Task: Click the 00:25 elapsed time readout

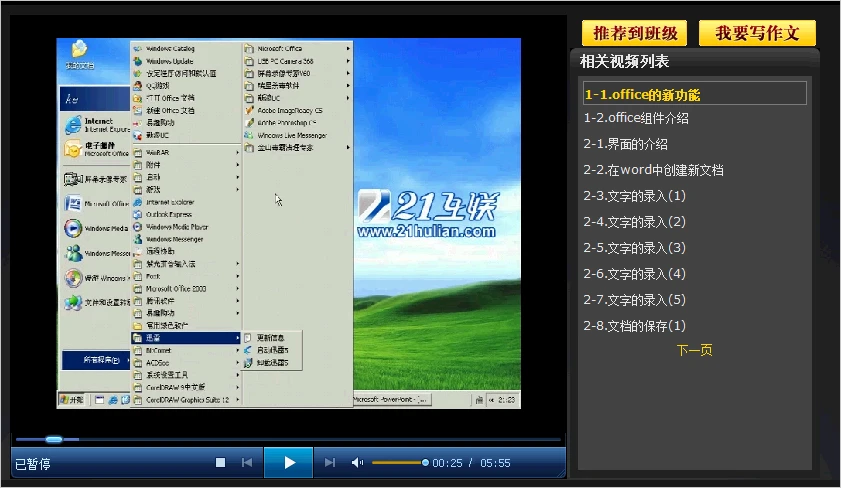Action: click(447, 463)
